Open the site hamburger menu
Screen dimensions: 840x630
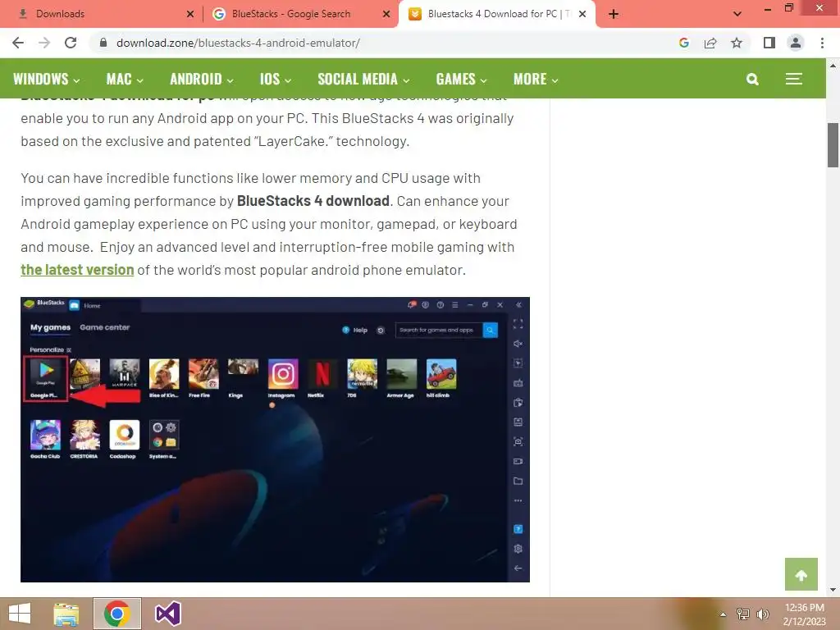click(794, 80)
